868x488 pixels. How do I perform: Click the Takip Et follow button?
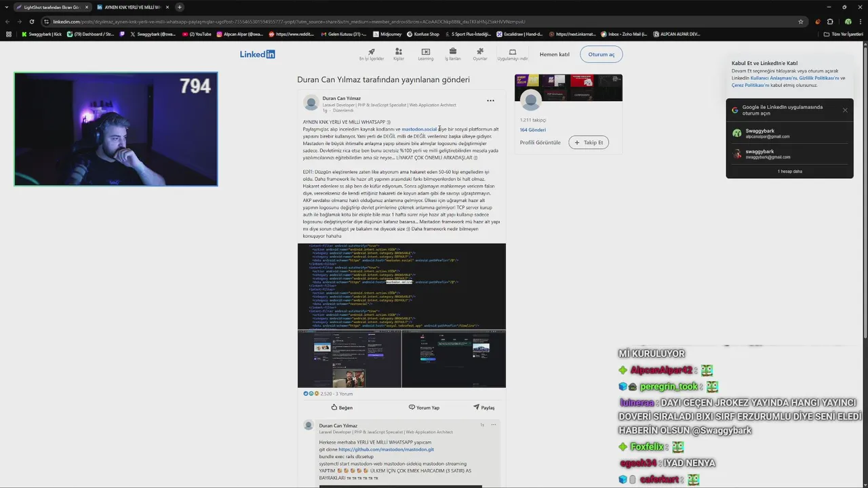point(589,142)
